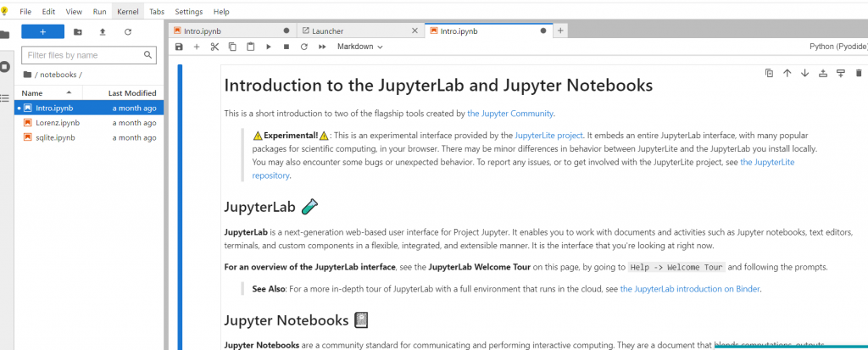
Task: Open the File Browser sidebar icon
Action: (x=4, y=35)
